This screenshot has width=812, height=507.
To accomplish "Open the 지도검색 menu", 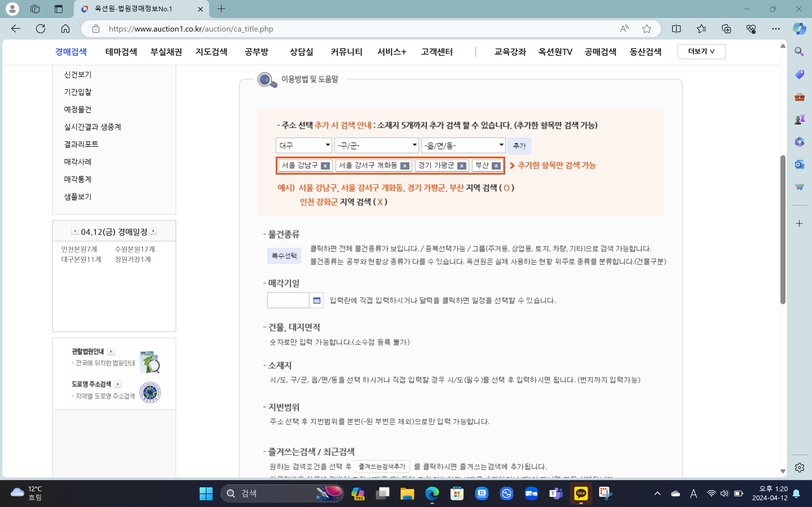I will pos(211,52).
